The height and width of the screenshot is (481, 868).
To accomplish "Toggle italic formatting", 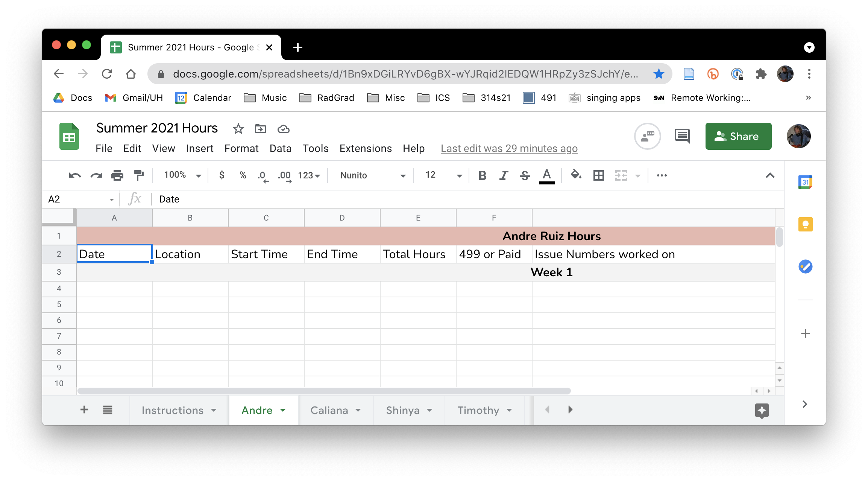I will (x=504, y=175).
